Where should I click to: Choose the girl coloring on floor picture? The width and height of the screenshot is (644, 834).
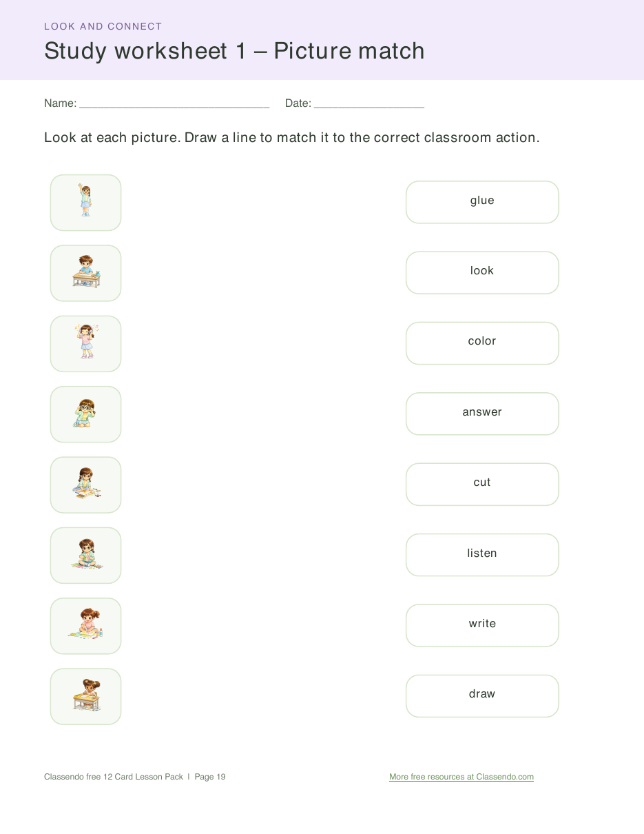pos(85,485)
